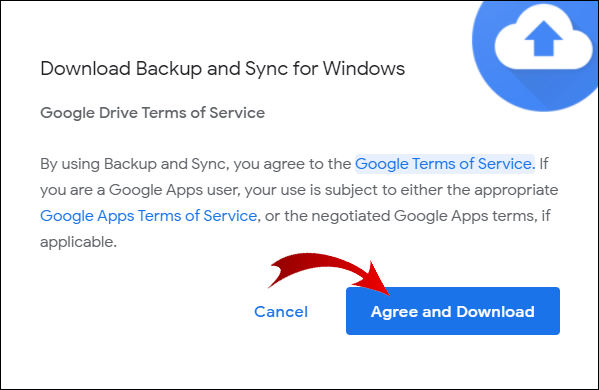Open the Google Terms of Service link

pyautogui.click(x=445, y=164)
